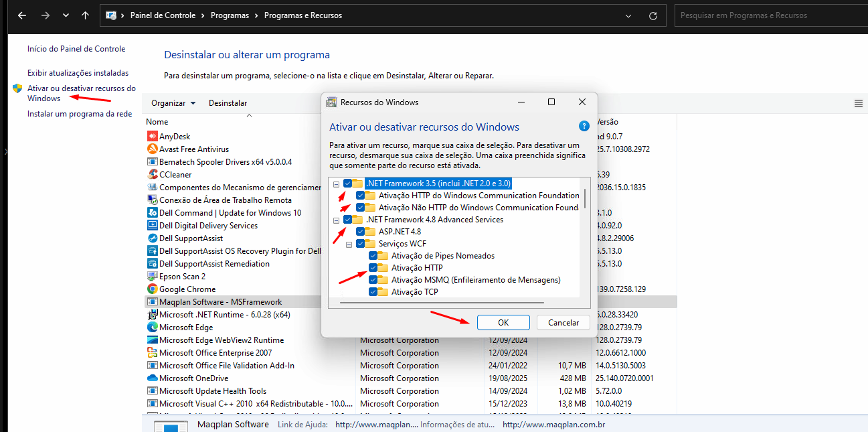Viewport: 868px width, 432px height.
Task: Select the Dell Digital Delivery Services icon
Action: [152, 226]
